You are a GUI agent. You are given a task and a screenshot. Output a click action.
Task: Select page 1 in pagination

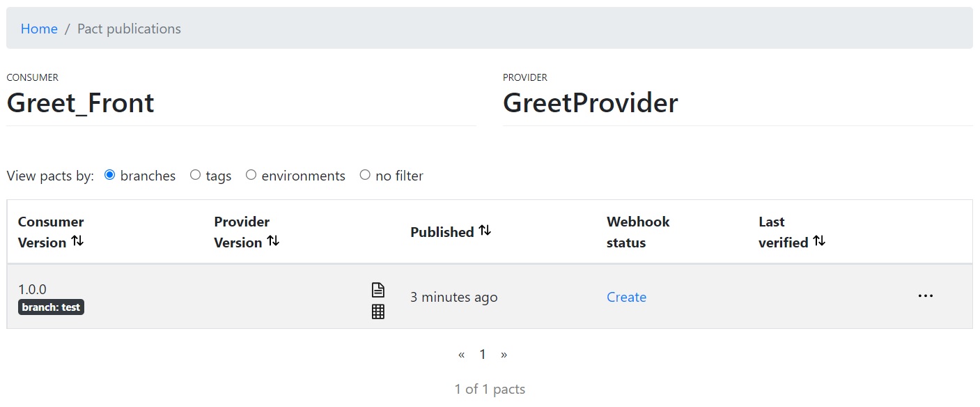click(482, 355)
